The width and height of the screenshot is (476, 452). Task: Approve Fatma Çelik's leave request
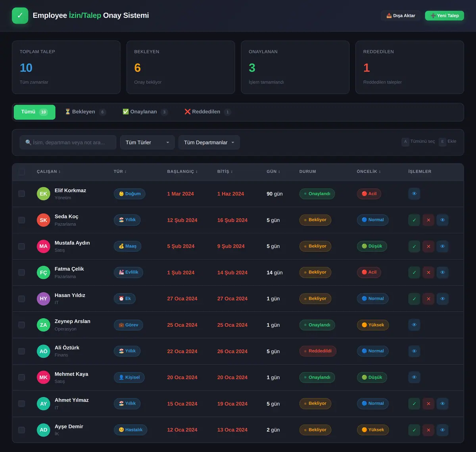point(414,272)
